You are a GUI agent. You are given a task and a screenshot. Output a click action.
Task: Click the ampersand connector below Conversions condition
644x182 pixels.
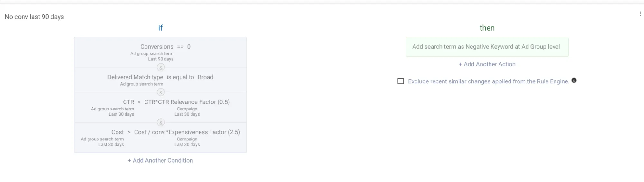click(161, 67)
